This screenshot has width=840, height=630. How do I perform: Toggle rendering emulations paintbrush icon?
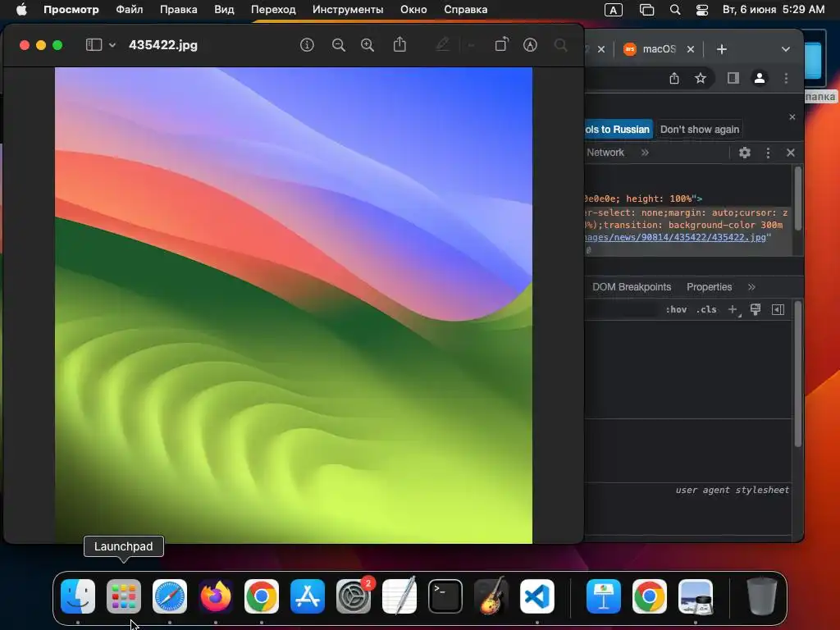(756, 309)
